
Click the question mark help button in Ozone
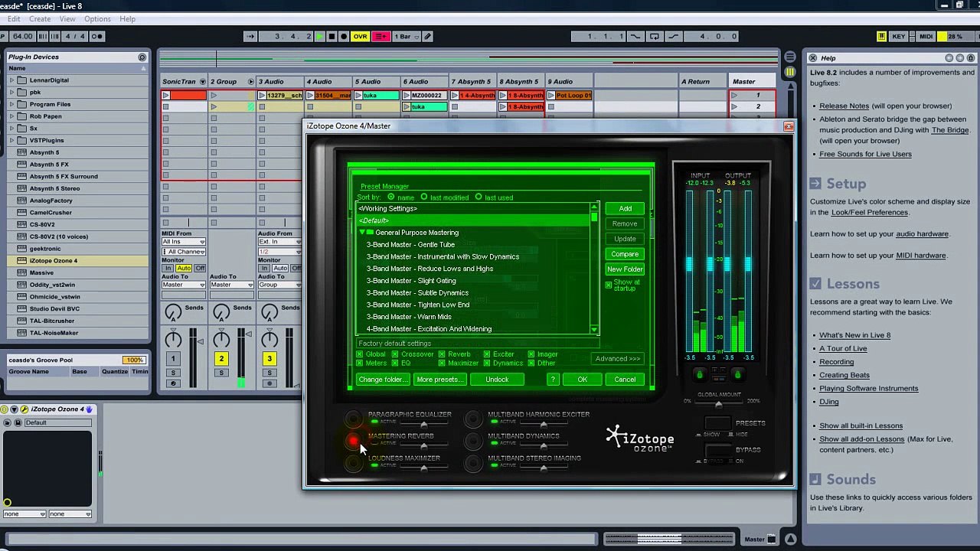point(553,380)
